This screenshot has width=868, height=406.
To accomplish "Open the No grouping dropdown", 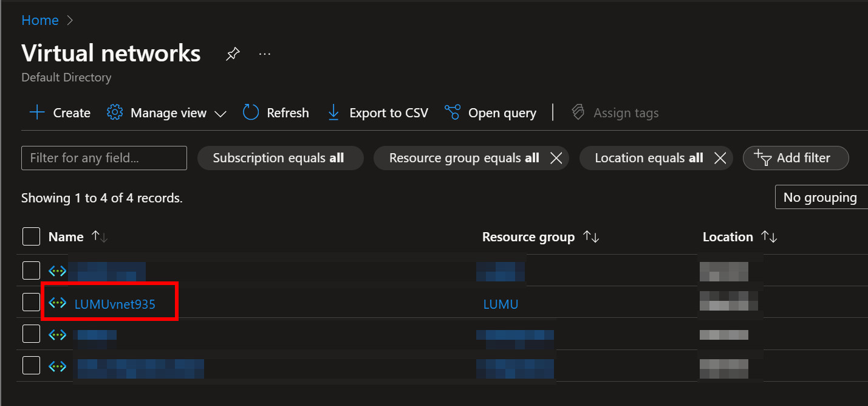I will pos(821,198).
